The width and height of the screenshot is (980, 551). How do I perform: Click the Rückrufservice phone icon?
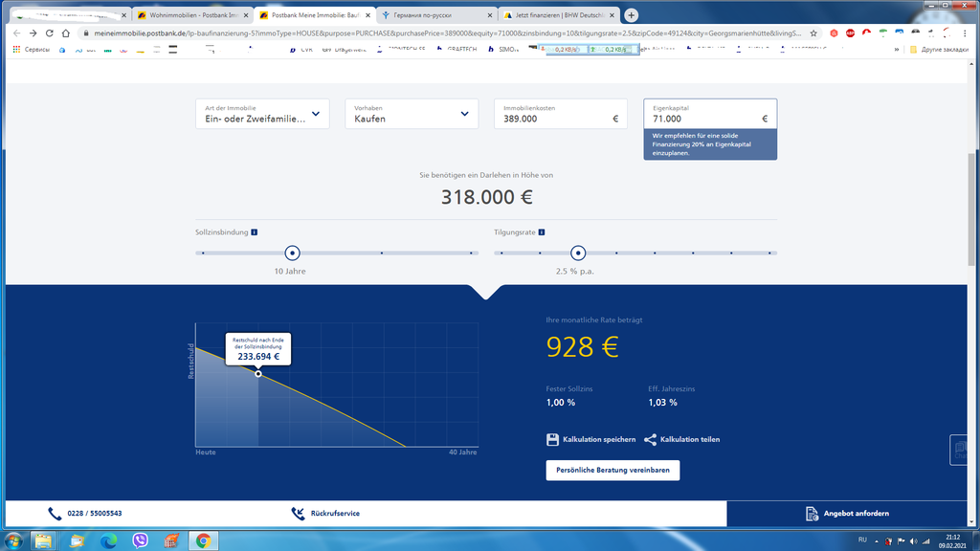tap(298, 514)
